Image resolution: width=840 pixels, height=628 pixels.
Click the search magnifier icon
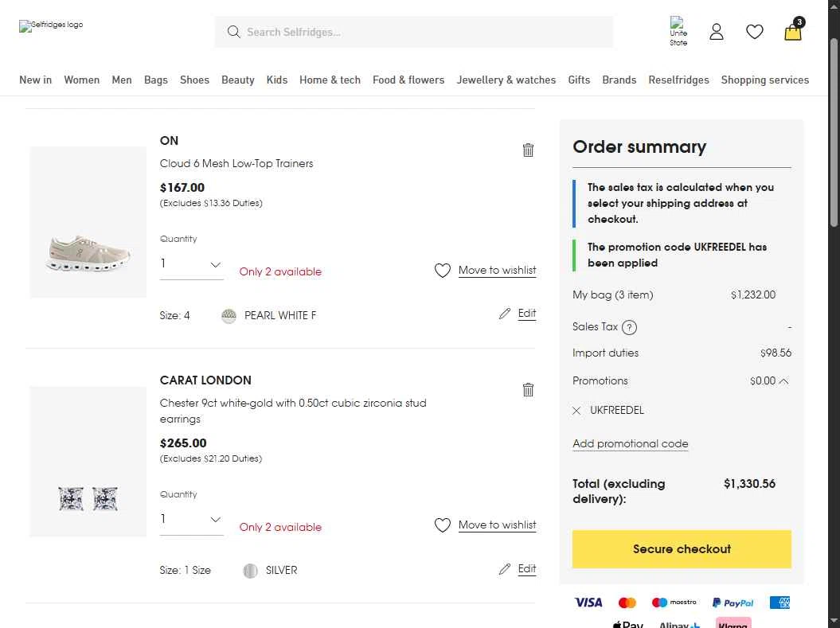coord(233,32)
